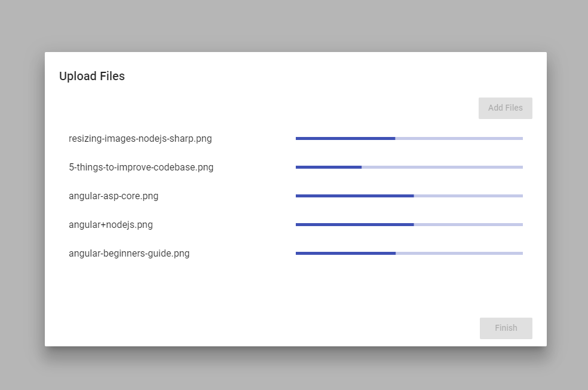Screen dimensions: 588x390
Task: Click progress bar for 5-things-to-improve-codebase.png
Action: [409, 167]
